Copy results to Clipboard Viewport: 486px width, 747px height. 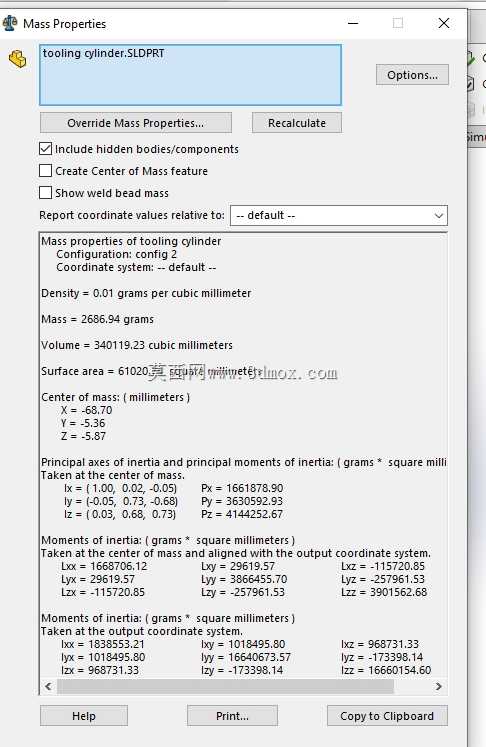tap(387, 716)
